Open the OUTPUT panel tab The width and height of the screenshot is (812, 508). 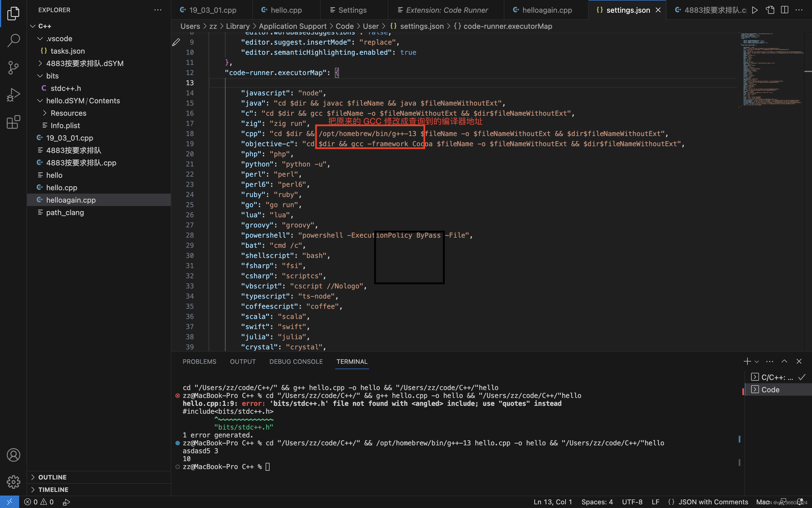(242, 362)
